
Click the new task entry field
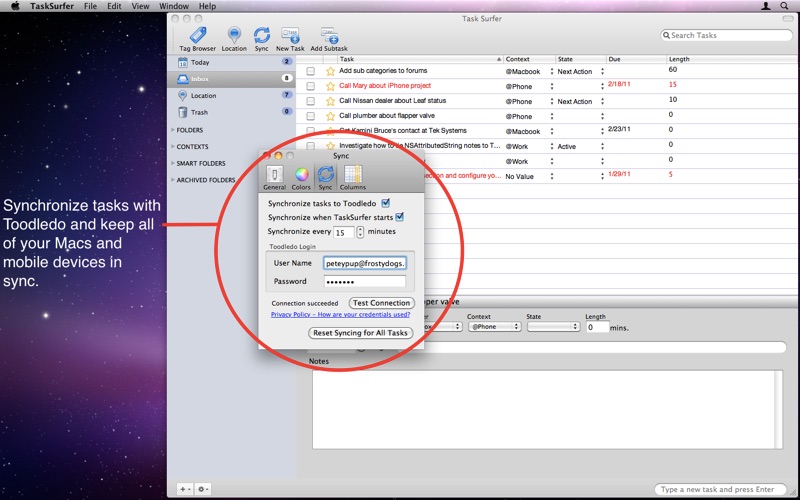pyautogui.click(x=721, y=489)
